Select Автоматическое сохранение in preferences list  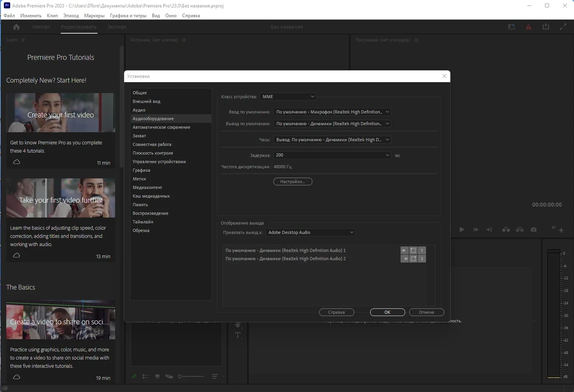[171, 127]
